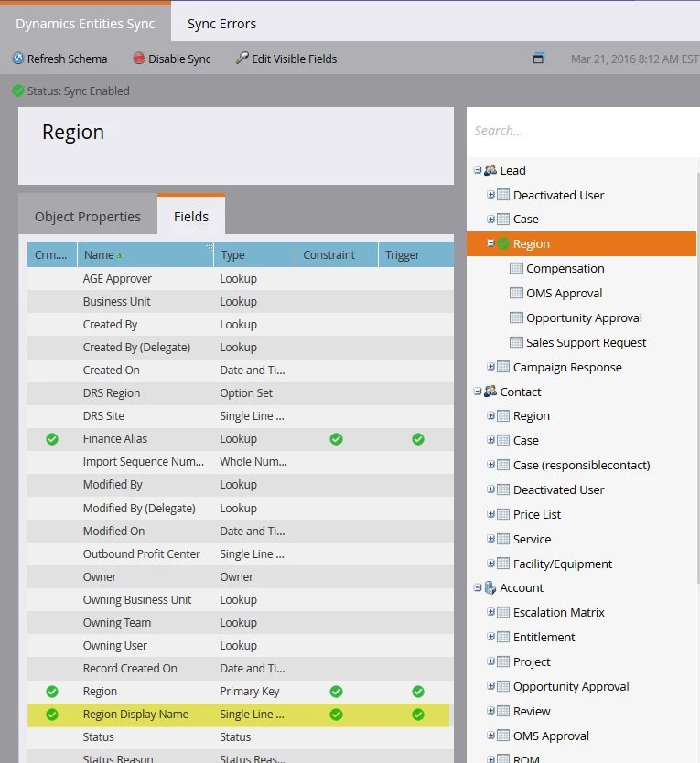Image resolution: width=700 pixels, height=763 pixels.
Task: Click the red Disable Sync icon
Action: click(x=139, y=59)
